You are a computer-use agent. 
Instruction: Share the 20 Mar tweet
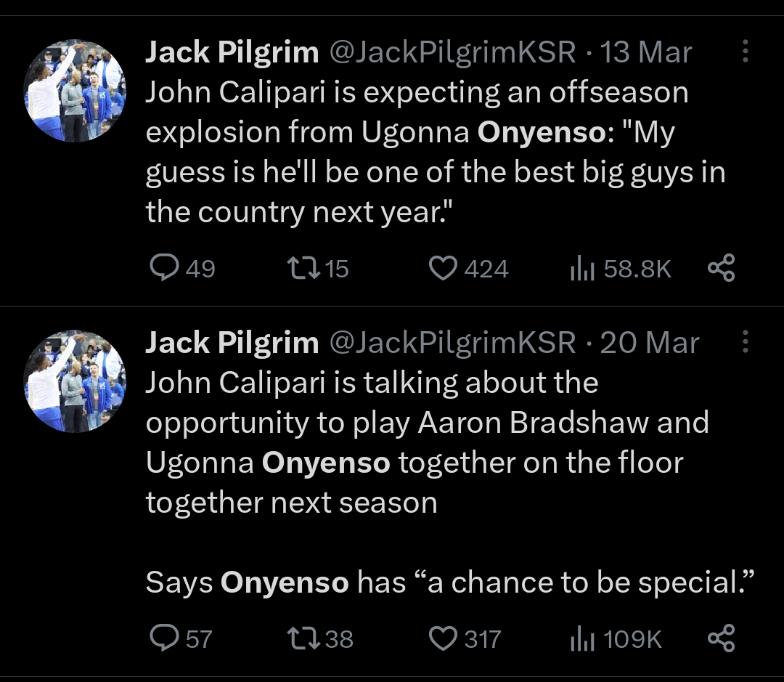(721, 638)
